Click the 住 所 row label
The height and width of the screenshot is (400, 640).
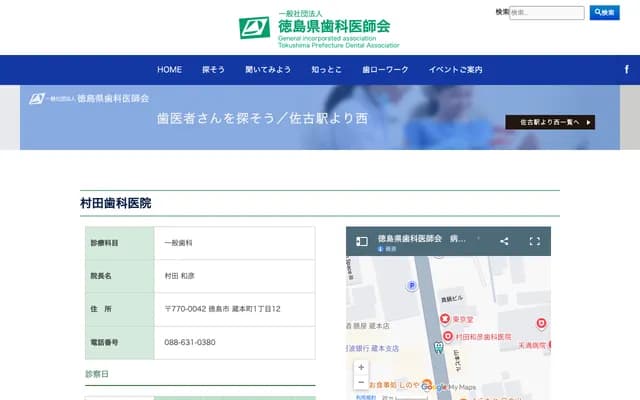point(101,309)
